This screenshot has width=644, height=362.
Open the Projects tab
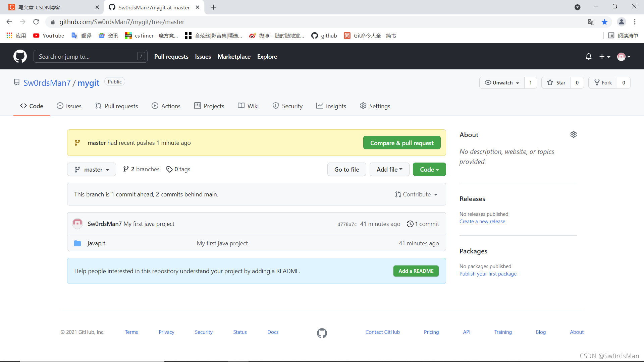209,106
